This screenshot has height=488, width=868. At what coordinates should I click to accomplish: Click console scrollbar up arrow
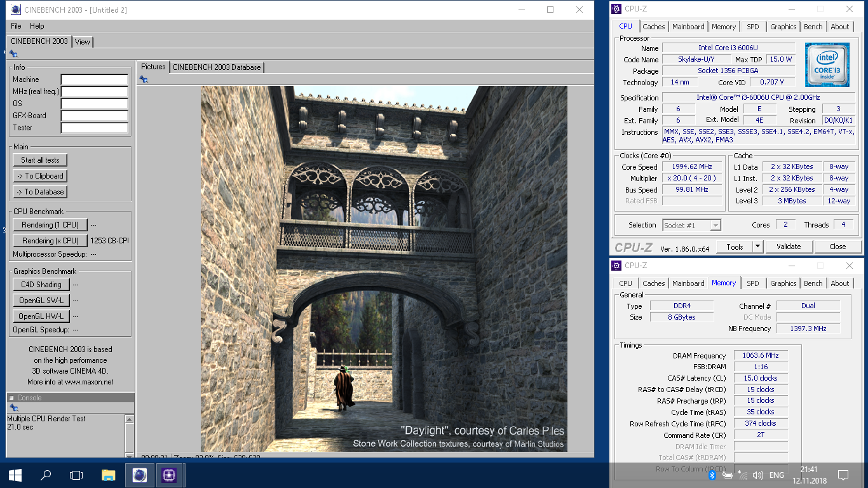[130, 419]
